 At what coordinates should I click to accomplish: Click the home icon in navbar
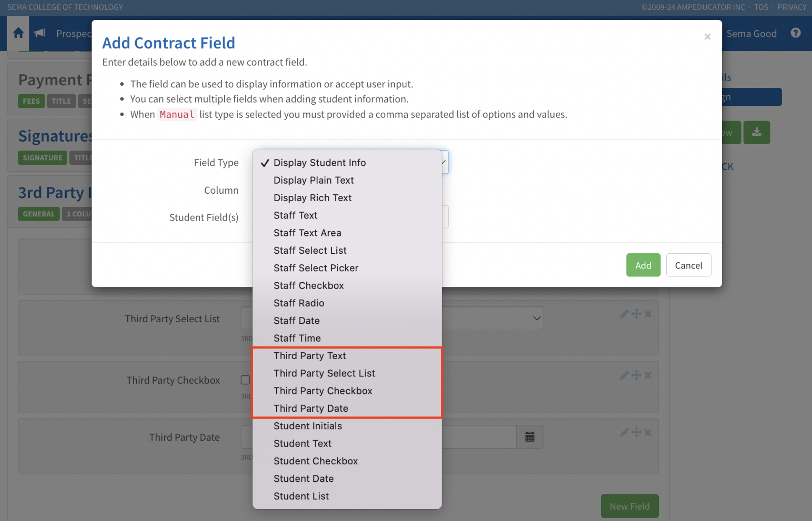pos(18,33)
